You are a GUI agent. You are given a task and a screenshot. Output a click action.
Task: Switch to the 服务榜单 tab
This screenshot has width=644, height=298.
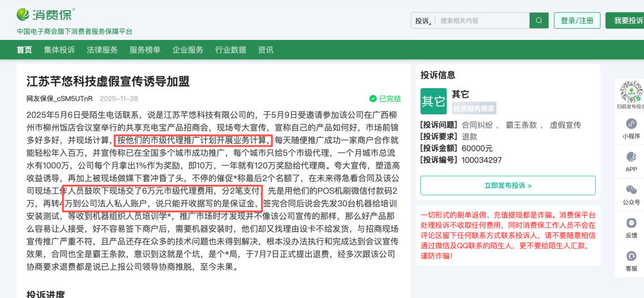tap(145, 50)
